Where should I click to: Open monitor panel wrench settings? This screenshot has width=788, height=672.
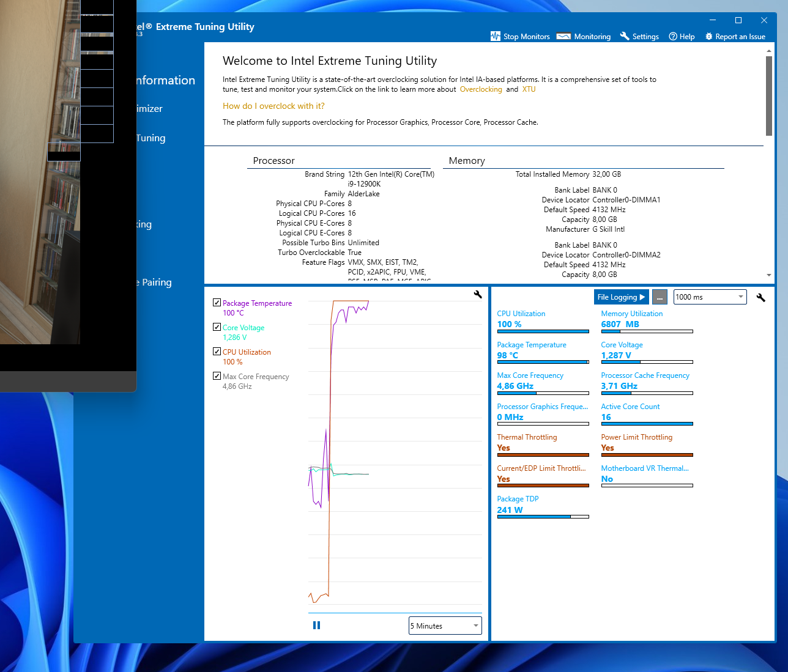[x=760, y=297]
